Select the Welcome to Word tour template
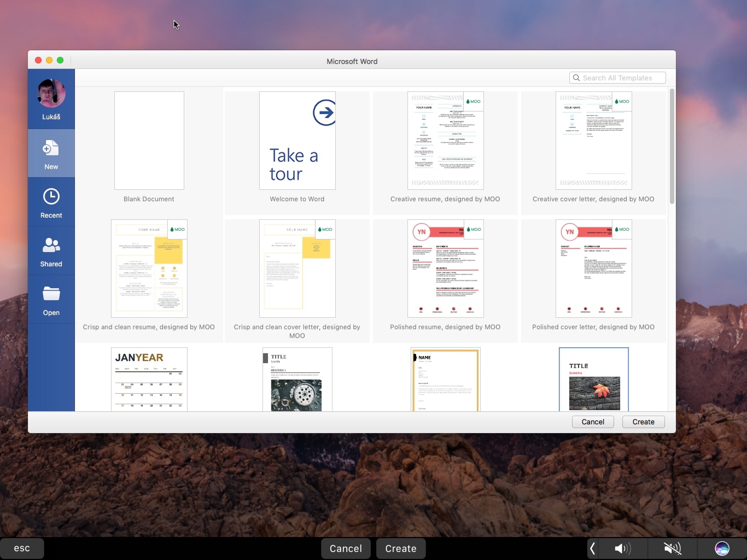The width and height of the screenshot is (747, 560). (x=297, y=140)
